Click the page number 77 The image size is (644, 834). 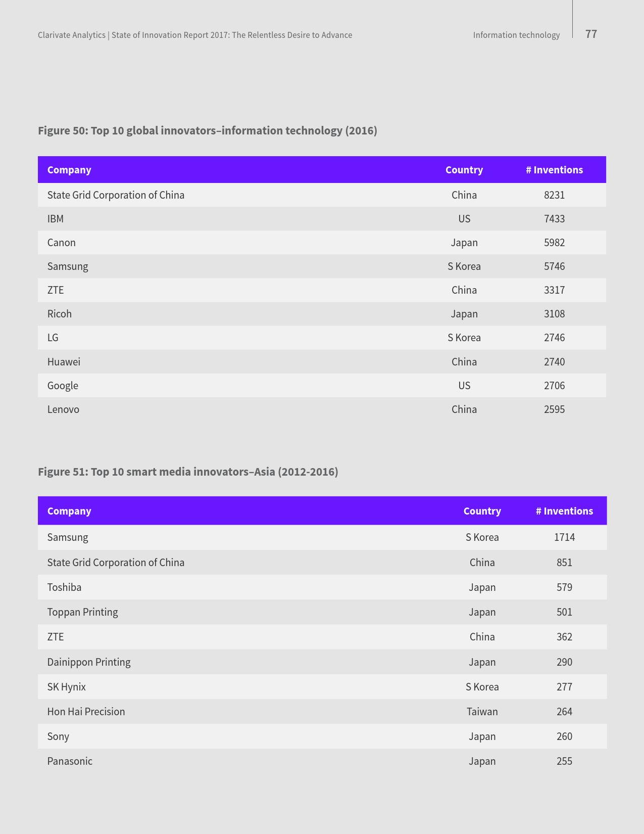point(591,34)
